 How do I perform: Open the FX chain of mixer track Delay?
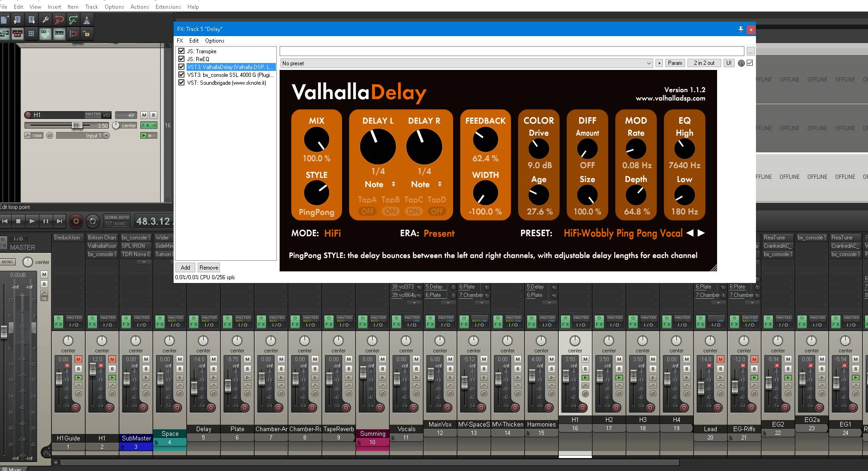pyautogui.click(x=194, y=324)
